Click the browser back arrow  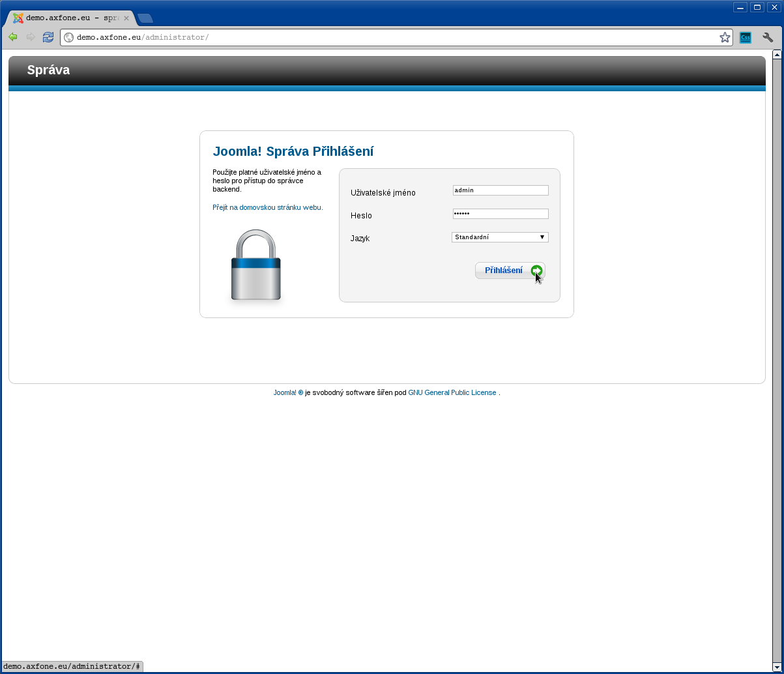pyautogui.click(x=12, y=37)
